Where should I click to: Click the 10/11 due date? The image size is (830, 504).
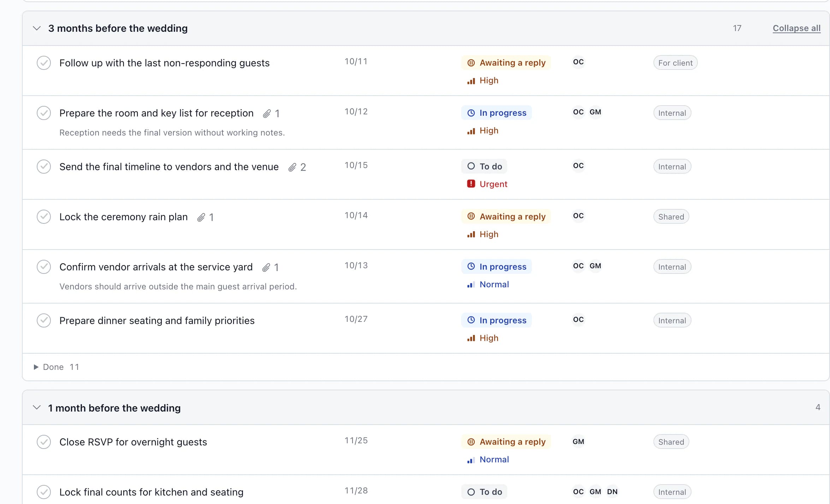(356, 61)
